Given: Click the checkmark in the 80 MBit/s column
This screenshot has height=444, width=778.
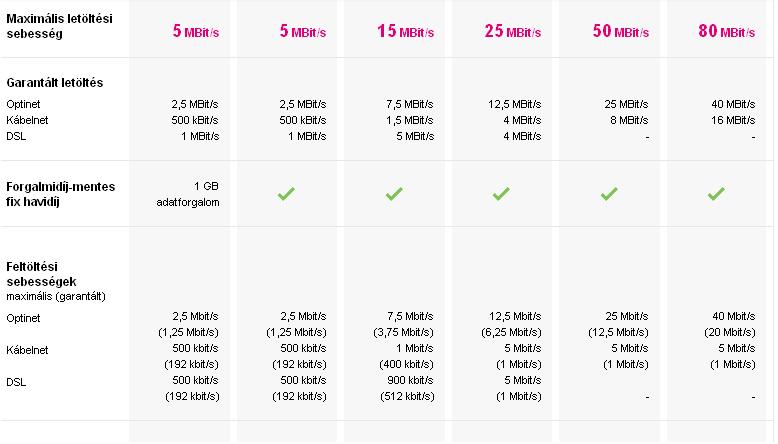Looking at the screenshot, I should pos(715,194).
